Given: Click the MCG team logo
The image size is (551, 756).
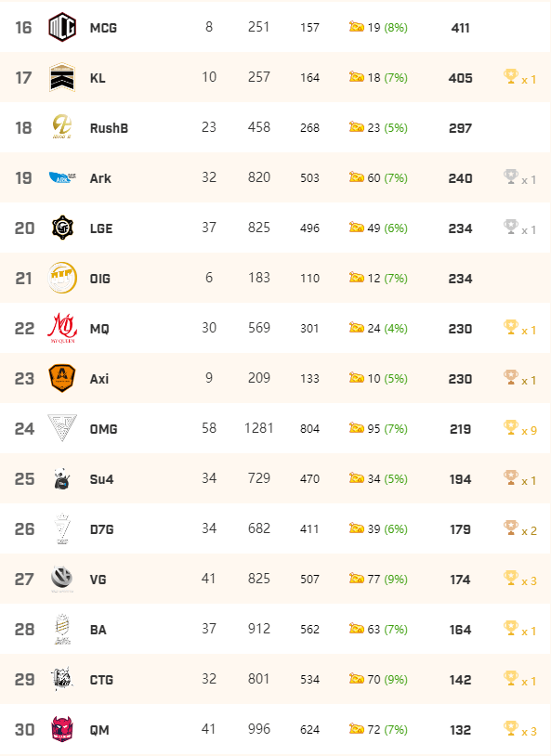Looking at the screenshot, I should 62,27.
